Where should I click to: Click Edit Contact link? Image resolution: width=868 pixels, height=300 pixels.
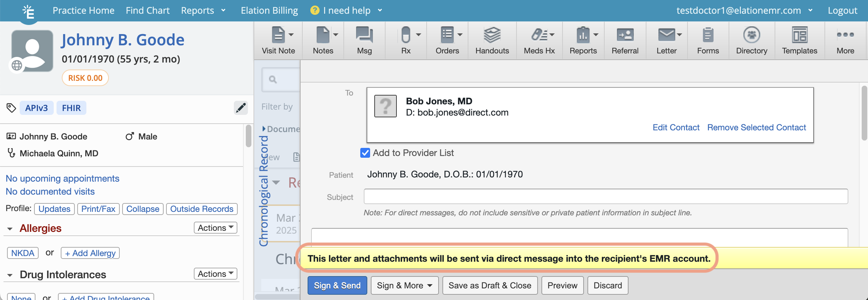point(676,127)
